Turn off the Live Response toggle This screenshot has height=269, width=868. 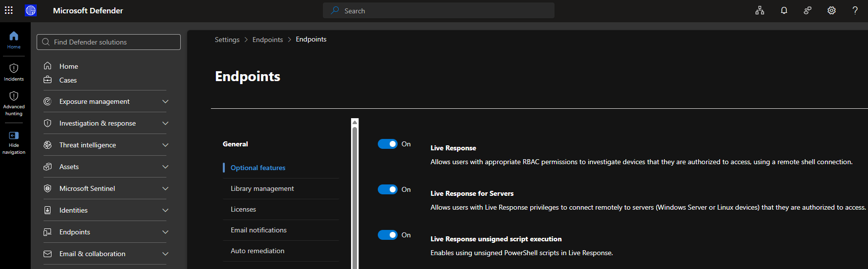pyautogui.click(x=388, y=144)
